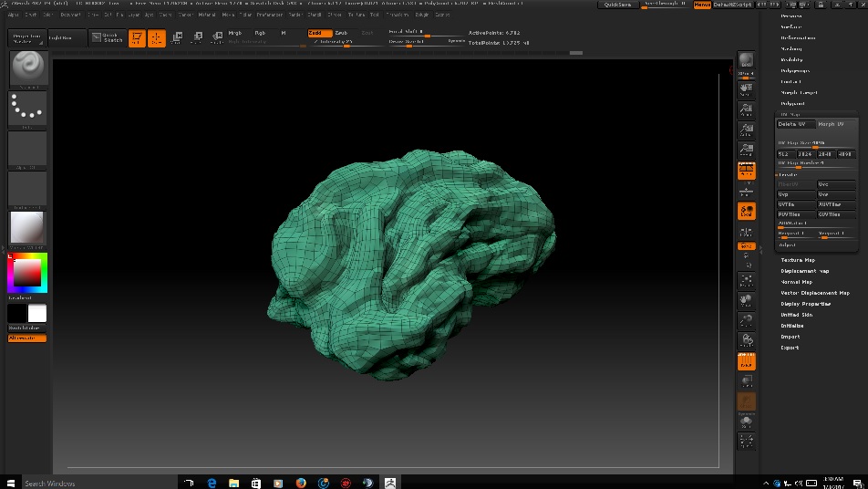868x489 pixels.
Task: Open the Material menu
Action: 206,15
